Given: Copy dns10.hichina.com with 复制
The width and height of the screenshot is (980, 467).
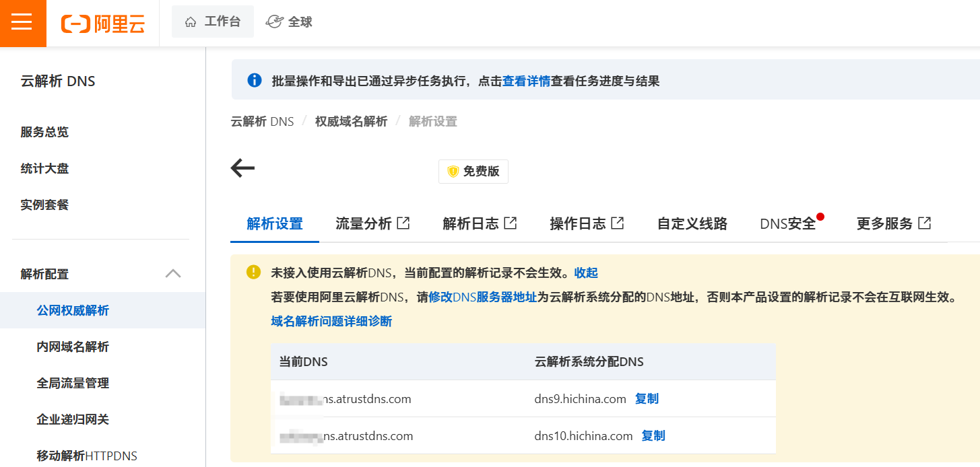Looking at the screenshot, I should tap(653, 435).
